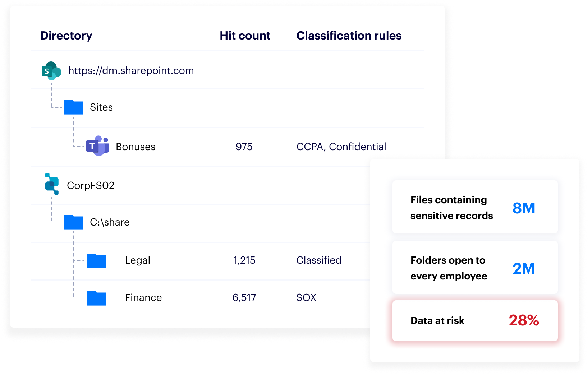
Task: Select the Bonuses tree item
Action: click(135, 147)
